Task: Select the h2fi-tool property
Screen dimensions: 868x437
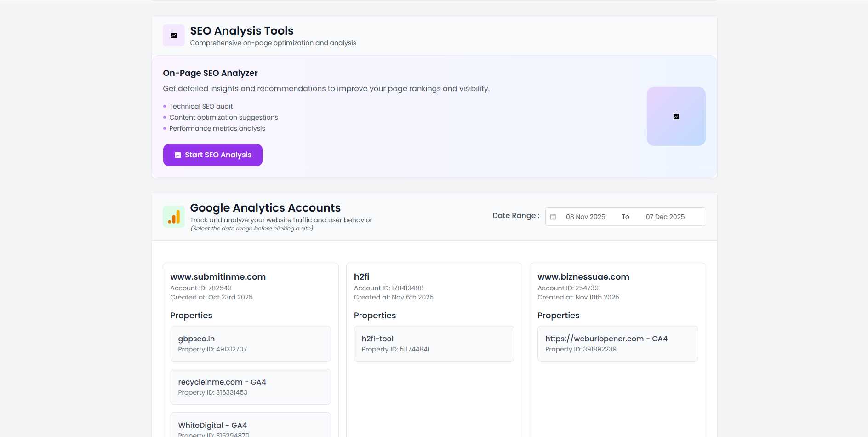Action: tap(434, 343)
